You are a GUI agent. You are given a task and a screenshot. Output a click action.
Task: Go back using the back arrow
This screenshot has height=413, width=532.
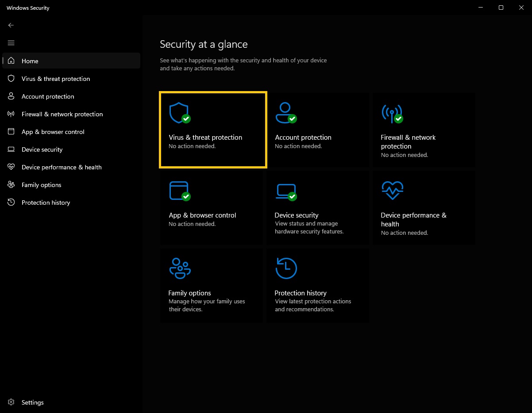(x=11, y=25)
